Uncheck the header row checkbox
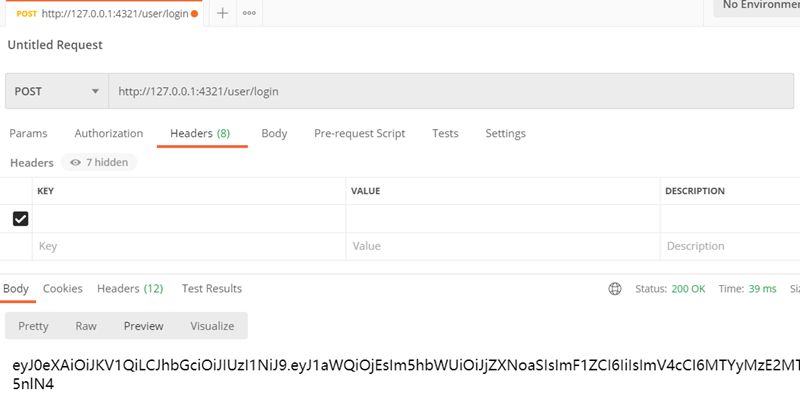The height and width of the screenshot is (405, 800). (20, 218)
